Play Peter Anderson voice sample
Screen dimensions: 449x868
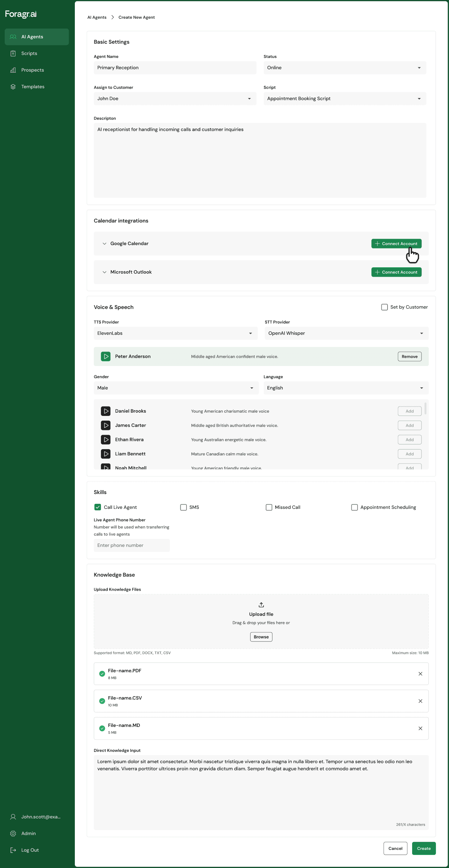click(x=106, y=357)
